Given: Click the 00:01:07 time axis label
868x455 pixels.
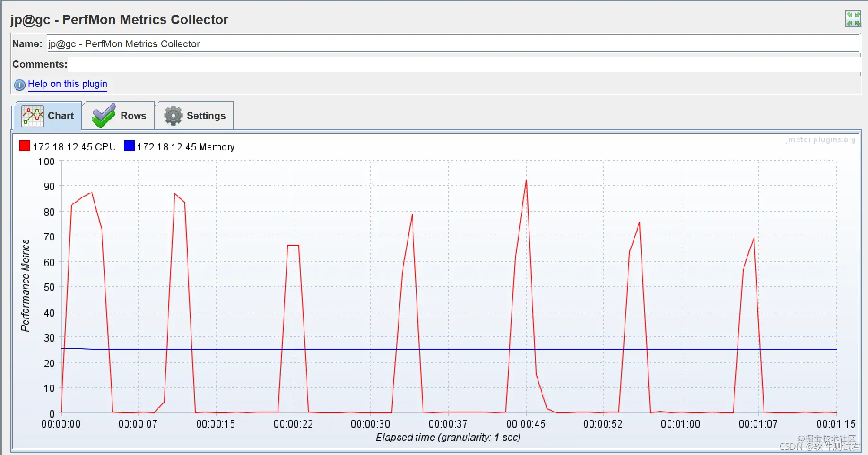Looking at the screenshot, I should click(758, 424).
